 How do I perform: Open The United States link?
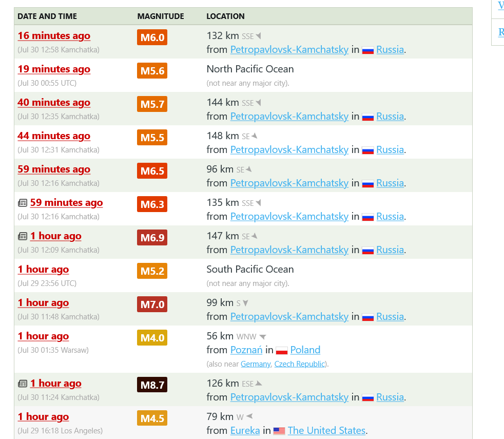pos(326,430)
